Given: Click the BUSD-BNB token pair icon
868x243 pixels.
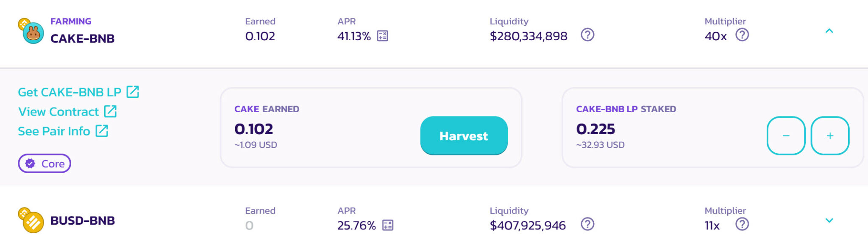Looking at the screenshot, I should point(31,221).
